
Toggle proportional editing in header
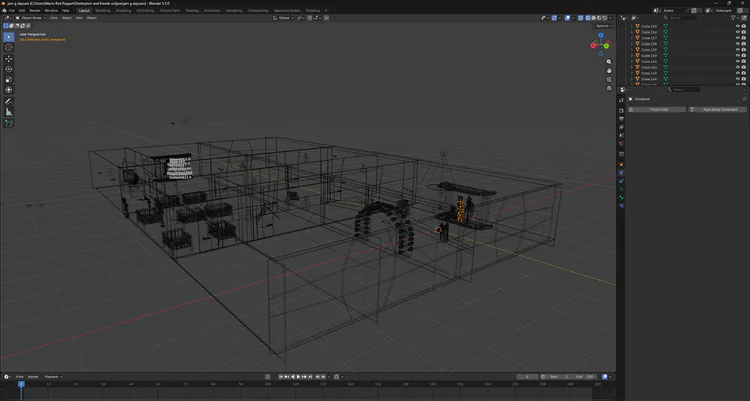click(327, 18)
